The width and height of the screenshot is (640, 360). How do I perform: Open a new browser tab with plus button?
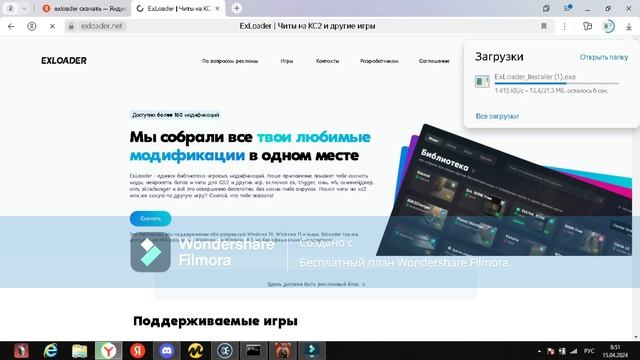[236, 8]
